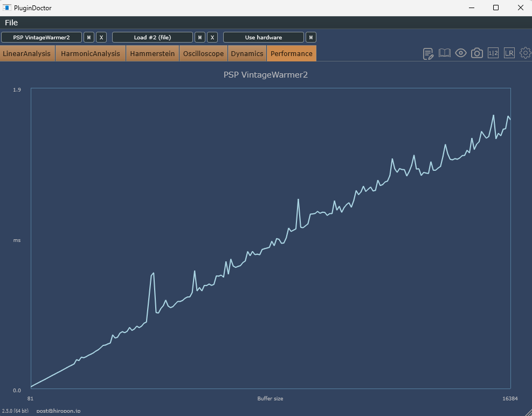
Task: Remove PSP VintageWarmer2 with its X button
Action: [101, 37]
